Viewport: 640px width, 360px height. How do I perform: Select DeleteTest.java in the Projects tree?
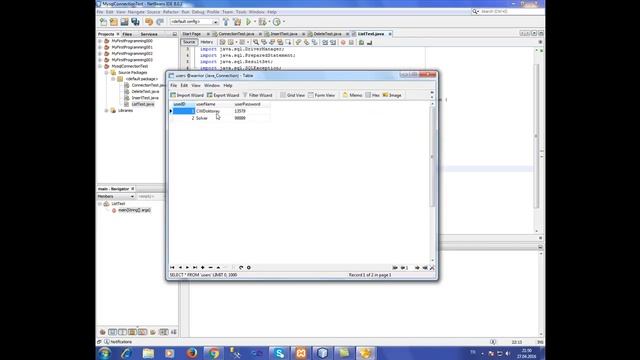pos(145,91)
